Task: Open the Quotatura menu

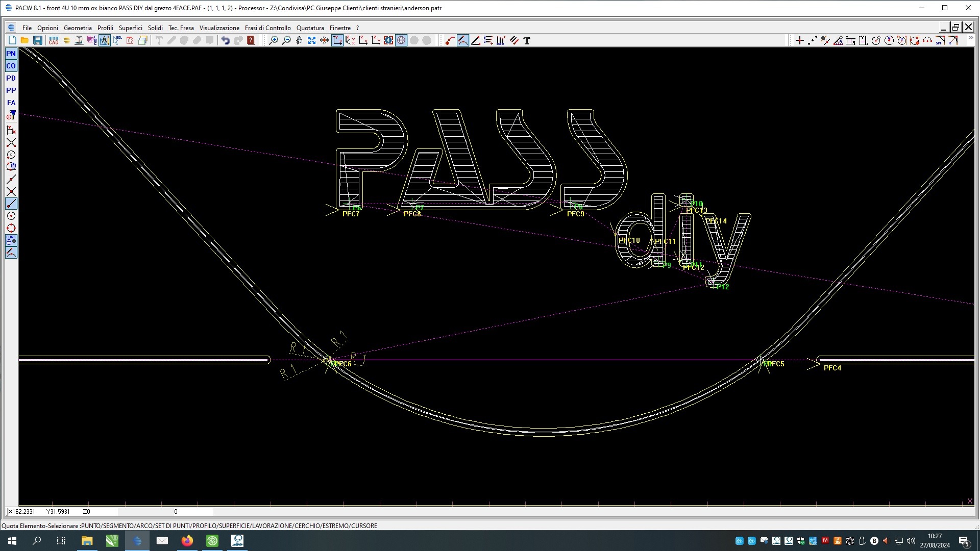Action: pyautogui.click(x=310, y=28)
